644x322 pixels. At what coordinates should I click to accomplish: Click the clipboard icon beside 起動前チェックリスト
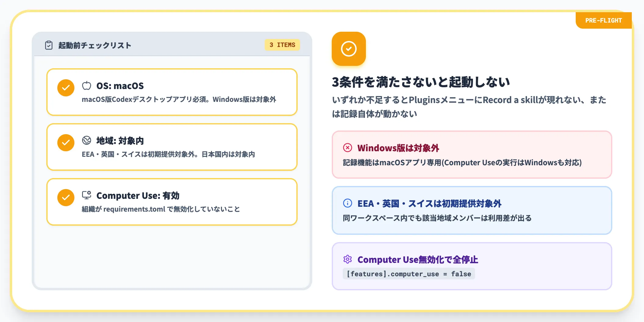(49, 45)
